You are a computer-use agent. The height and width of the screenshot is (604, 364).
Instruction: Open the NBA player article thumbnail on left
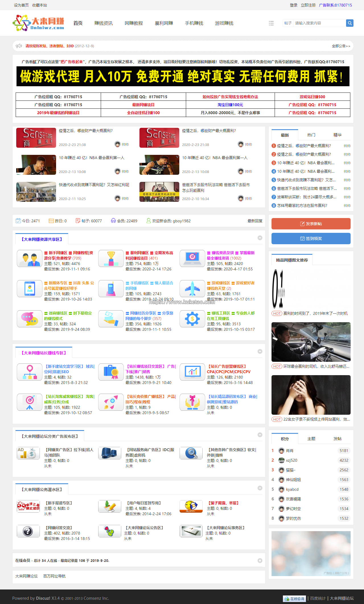tap(36, 165)
